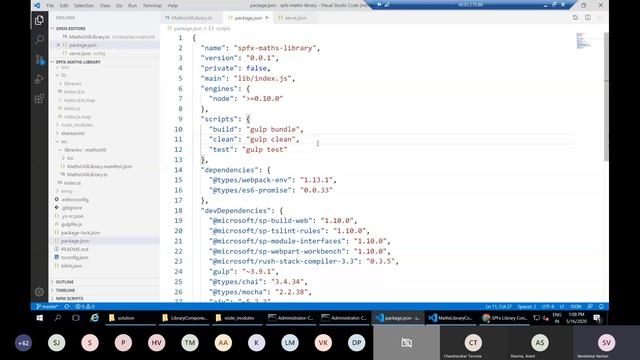Open the Run and Debug view

pyautogui.click(x=39, y=79)
